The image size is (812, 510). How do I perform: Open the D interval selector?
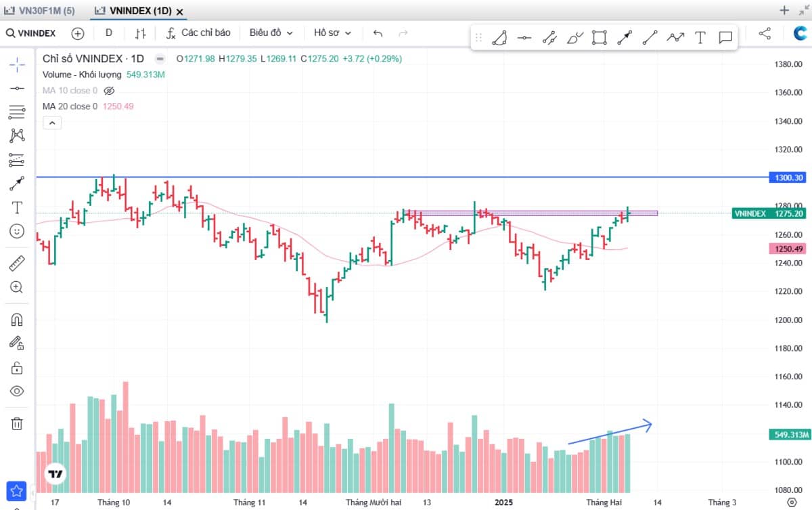pos(109,33)
